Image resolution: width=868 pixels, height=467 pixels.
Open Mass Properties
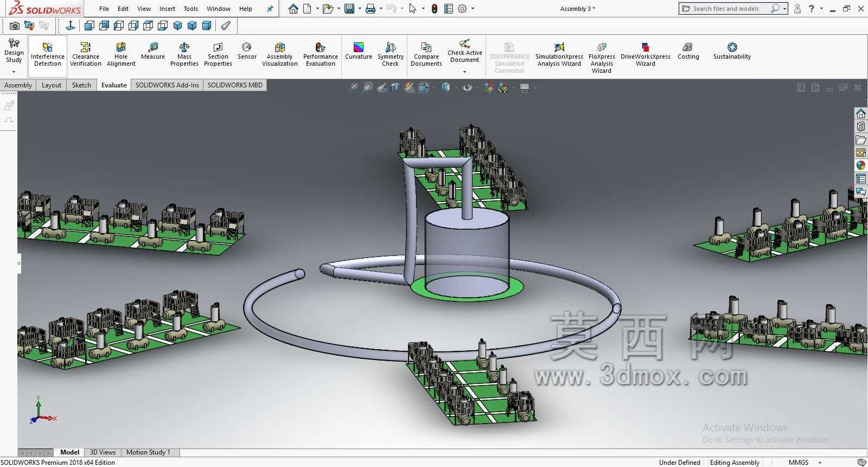pos(184,54)
